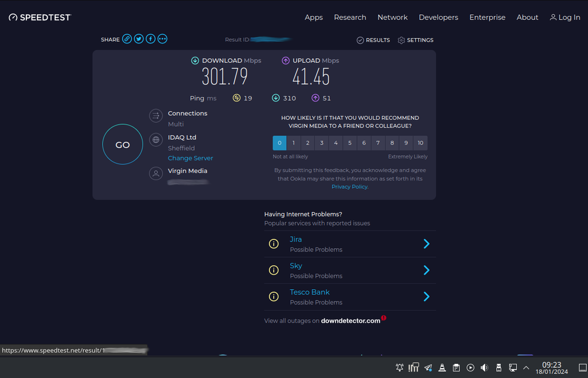Click the server globe icon next to IDAQ Ltd
The image size is (588, 378).
tap(156, 140)
